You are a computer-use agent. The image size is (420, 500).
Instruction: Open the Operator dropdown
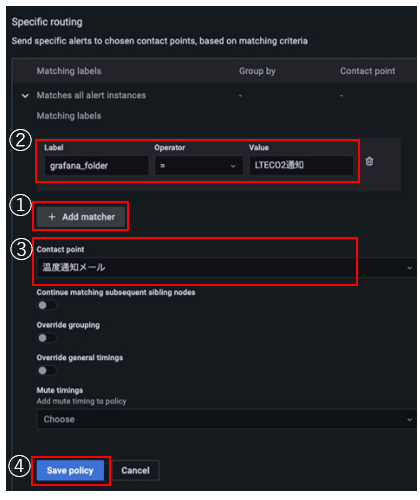click(199, 166)
